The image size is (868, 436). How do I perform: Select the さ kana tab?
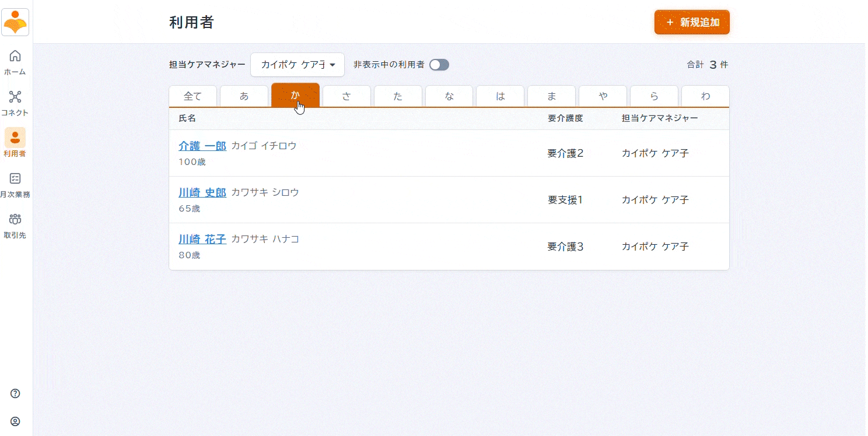(346, 96)
